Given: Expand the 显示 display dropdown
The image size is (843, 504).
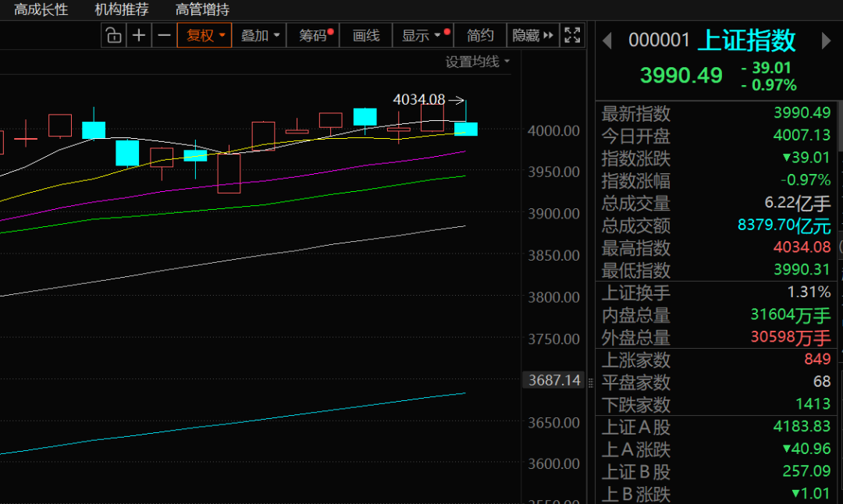Looking at the screenshot, I should (421, 35).
